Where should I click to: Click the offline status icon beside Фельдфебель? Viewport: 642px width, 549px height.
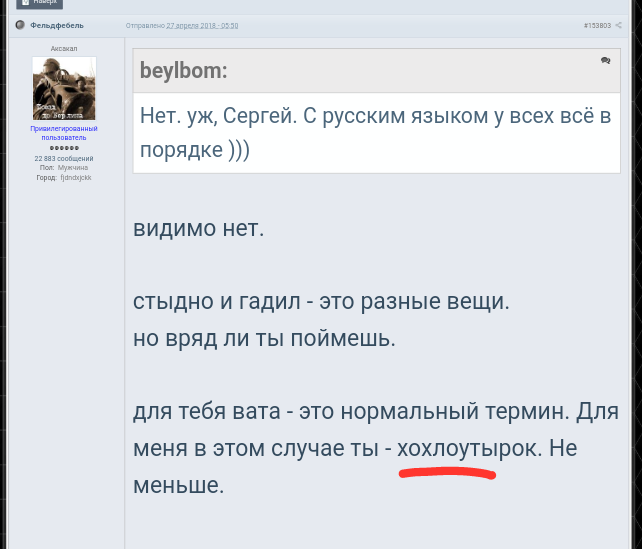tap(20, 25)
